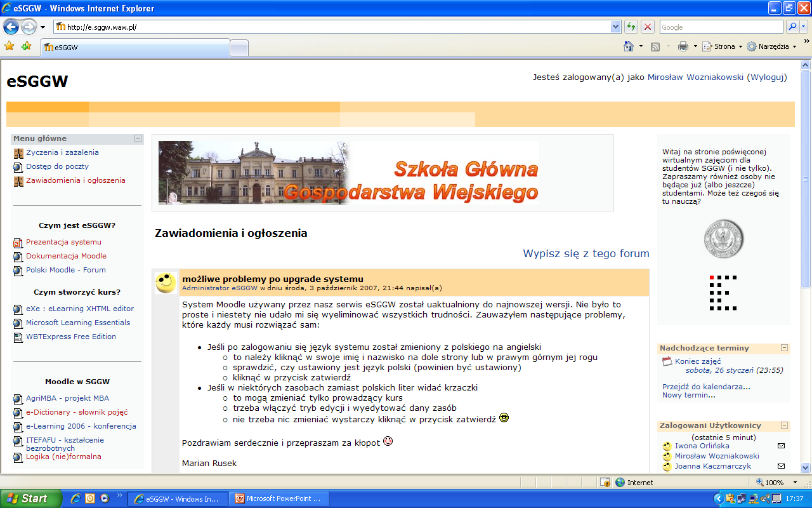Show hidden system tray icons arrow
The width and height of the screenshot is (812, 508).
pyautogui.click(x=718, y=498)
